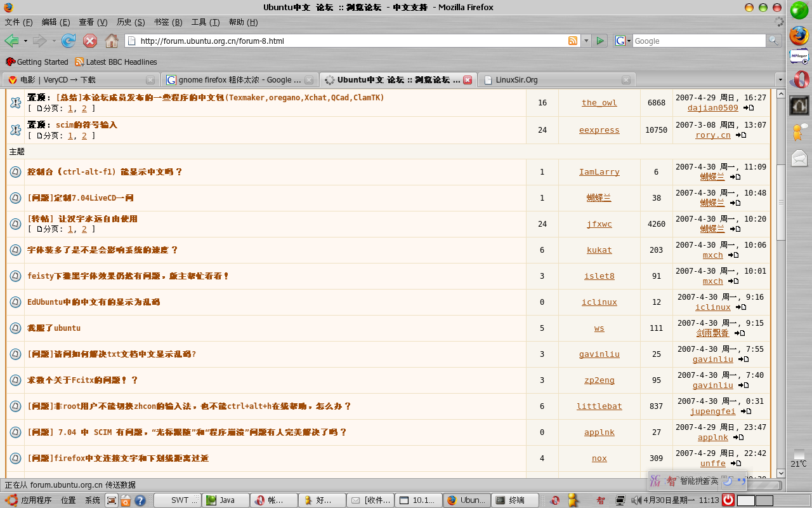Click the 智能拼音 input method button
Viewport: 812px width, 508px height.
(693, 481)
